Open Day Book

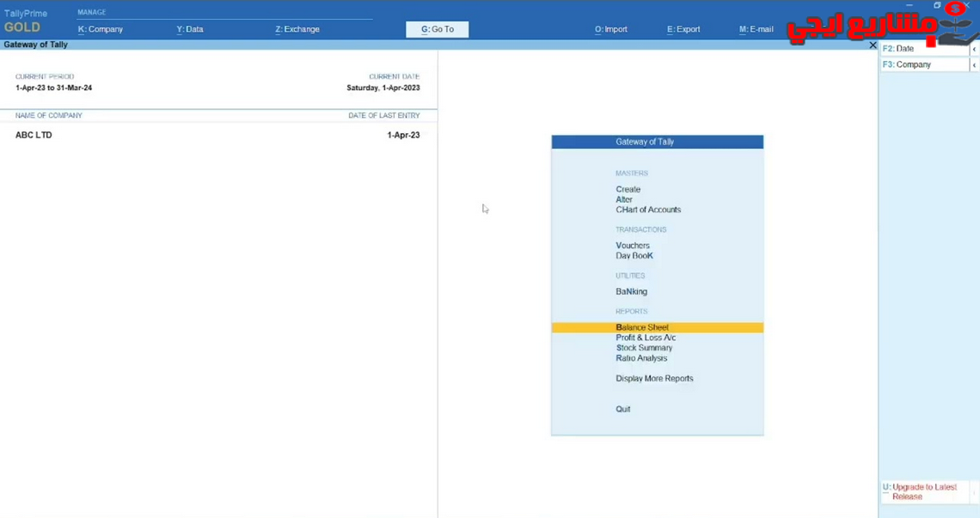(634, 255)
